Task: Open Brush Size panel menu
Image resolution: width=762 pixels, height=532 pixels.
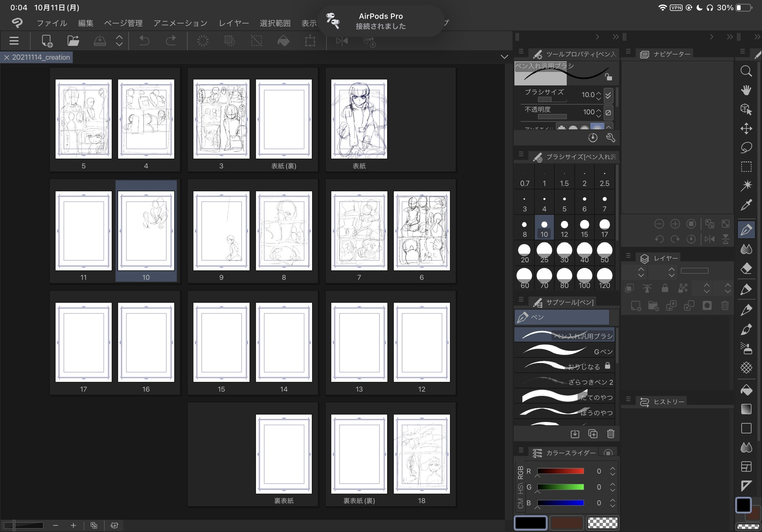Action: click(521, 154)
